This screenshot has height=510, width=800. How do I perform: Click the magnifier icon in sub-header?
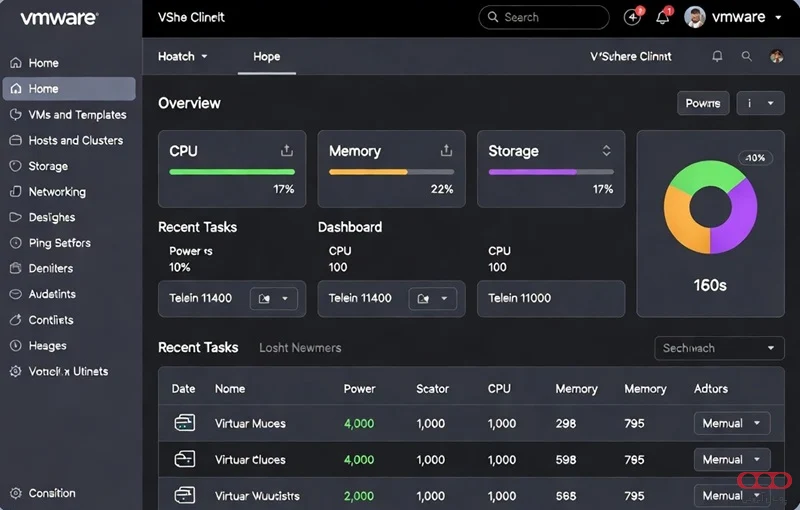[746, 56]
